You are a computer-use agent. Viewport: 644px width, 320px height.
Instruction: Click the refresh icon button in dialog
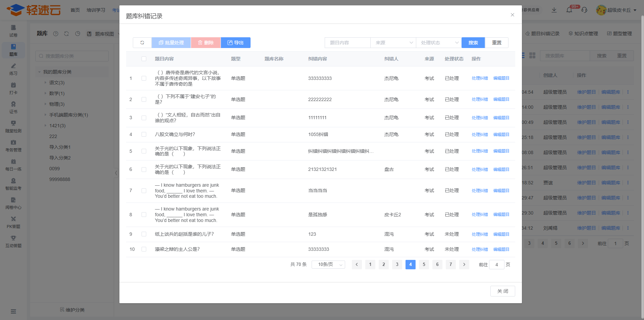point(142,43)
